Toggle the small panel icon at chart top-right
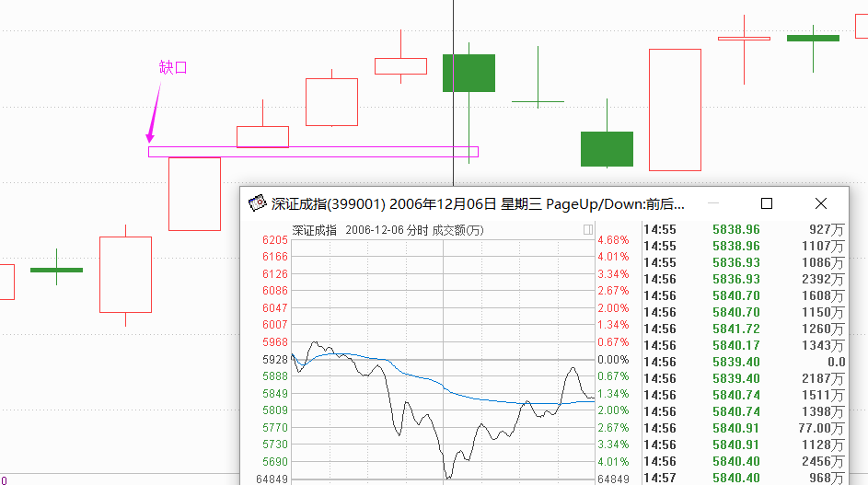The width and height of the screenshot is (868, 485). tap(588, 230)
